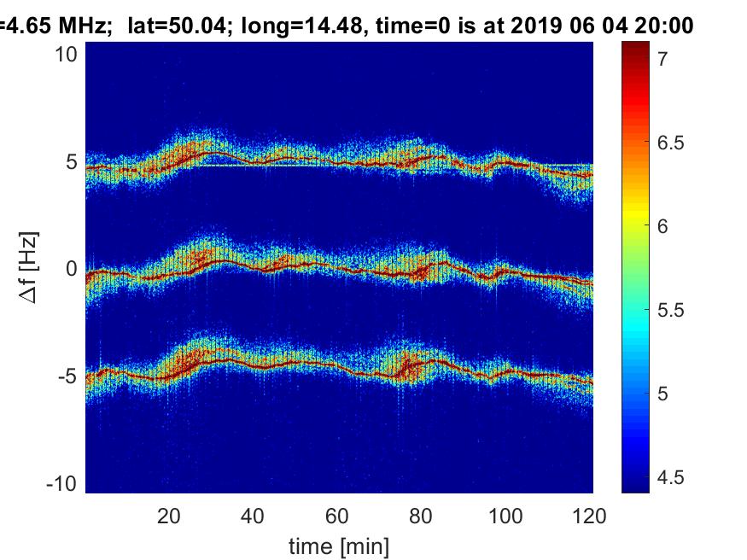Click the "Δf [Hz]" y-axis label
Viewport: 747px width, 560px height.
(29, 270)
